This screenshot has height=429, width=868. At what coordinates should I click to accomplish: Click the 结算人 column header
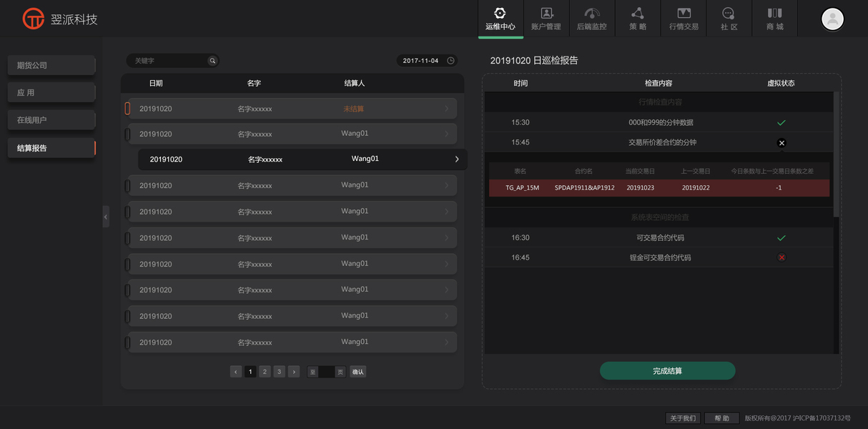tap(355, 84)
